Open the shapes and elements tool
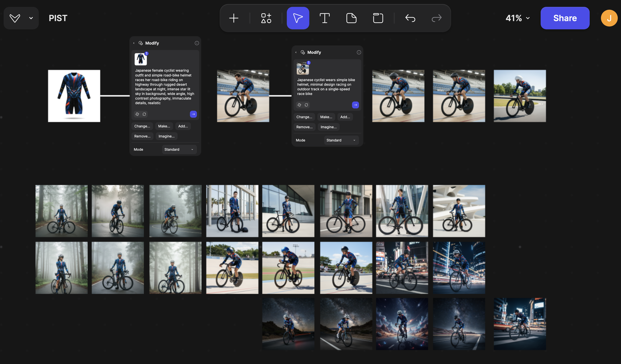Screen dimensions: 621x364 click(x=266, y=18)
